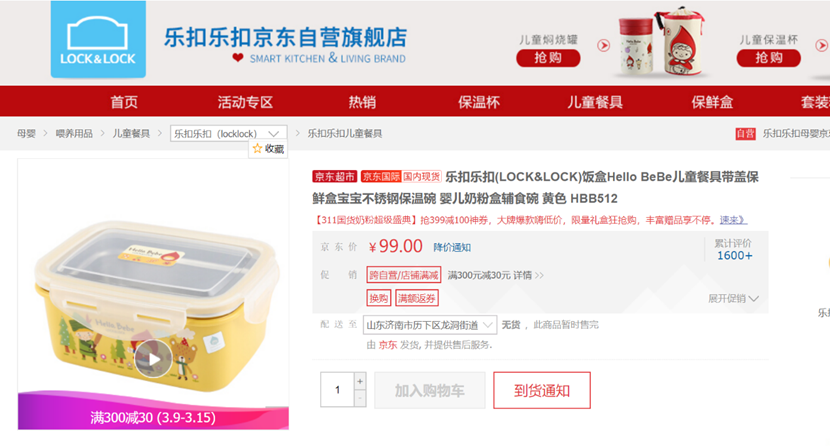The image size is (830, 446).
Task: Decrease quantity with the minus stepper
Action: (360, 398)
